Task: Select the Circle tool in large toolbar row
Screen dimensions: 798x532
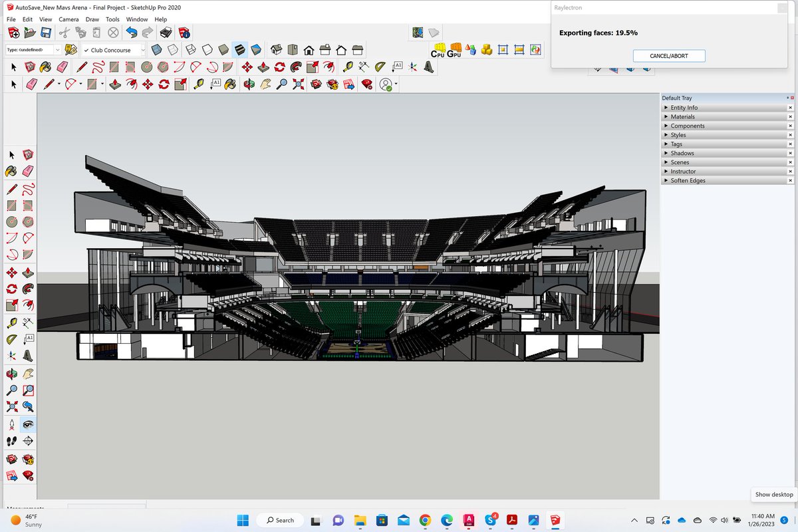Action: click(146, 66)
